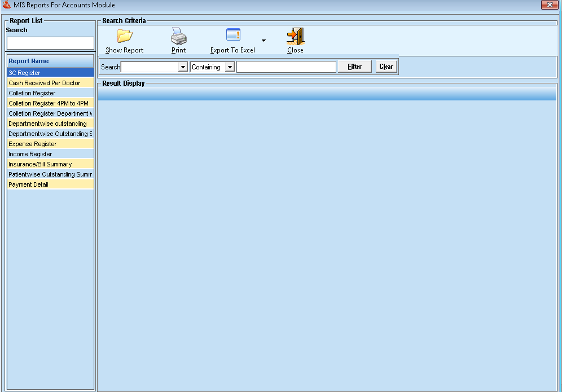Click the Show Report folder icon
The width and height of the screenshot is (562, 392).
pyautogui.click(x=124, y=36)
